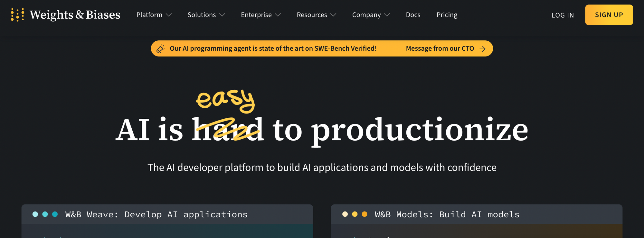
Task: Open Message from our CTO link
Action: point(440,48)
